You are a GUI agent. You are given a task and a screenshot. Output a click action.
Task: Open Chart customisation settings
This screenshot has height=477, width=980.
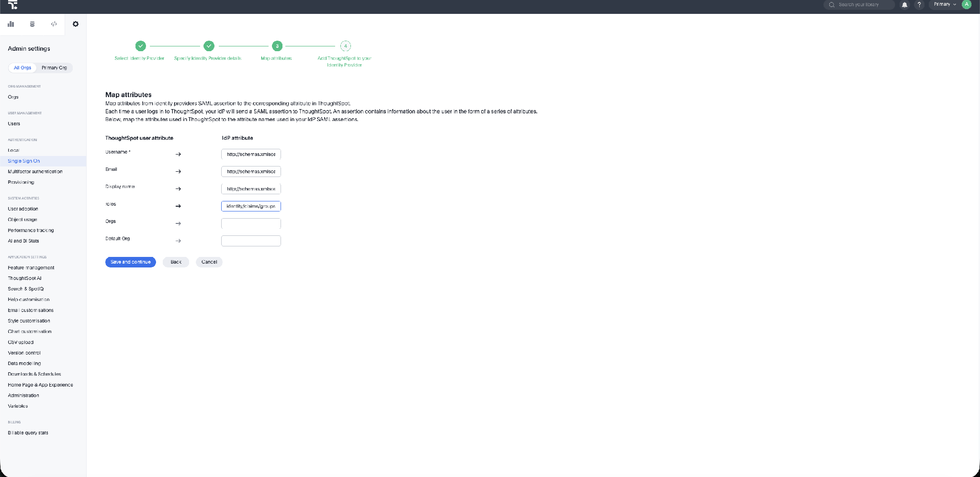click(30, 332)
